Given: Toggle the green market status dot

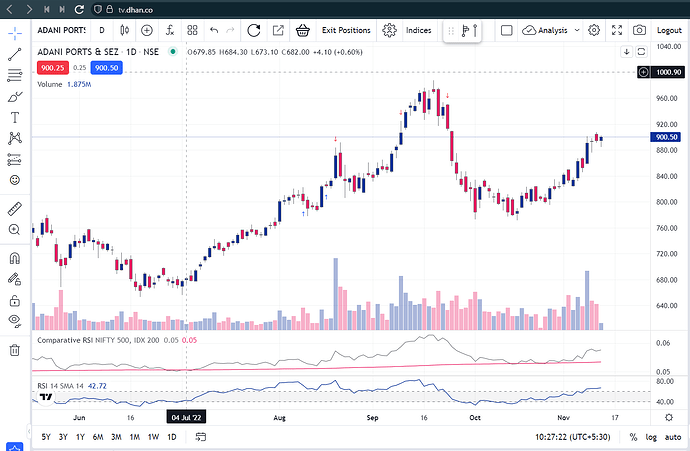Looking at the screenshot, I should 173,52.
